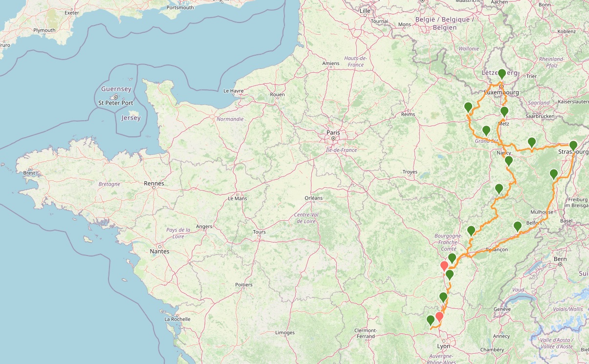Screen dimensions: 589x364
Task: Click the red marker closest to Lyon
Action: click(439, 317)
